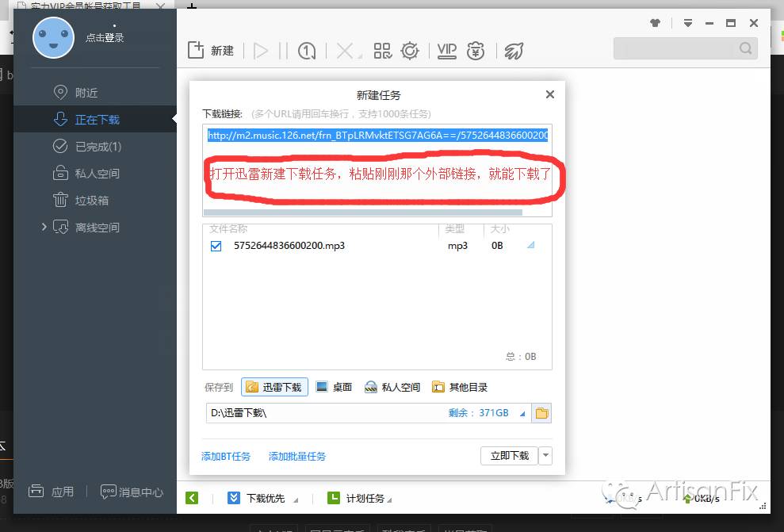Click the 添加BT任务 link
Viewport: 784px width, 532px height.
pos(226,456)
